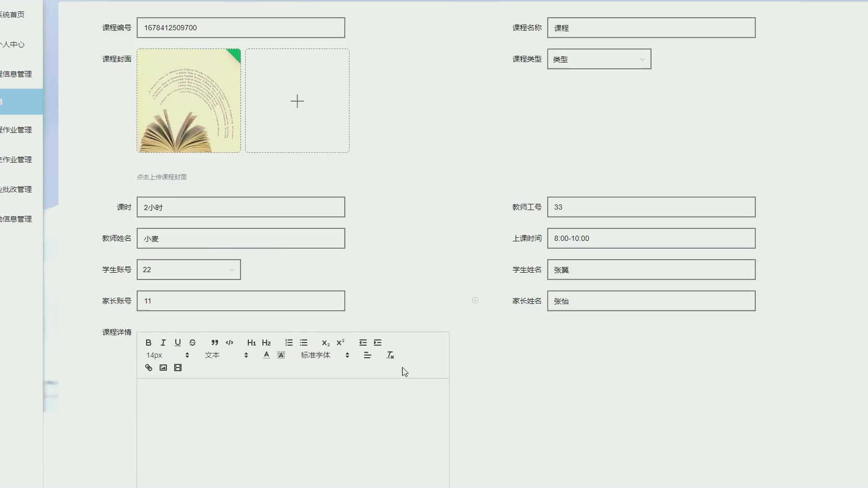Create an ordered numbered list

(x=289, y=343)
